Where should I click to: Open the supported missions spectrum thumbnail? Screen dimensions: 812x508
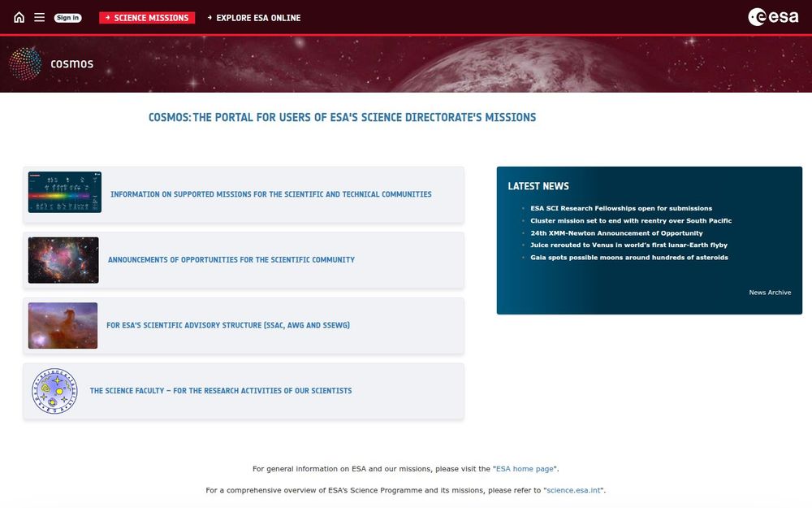[x=65, y=193]
